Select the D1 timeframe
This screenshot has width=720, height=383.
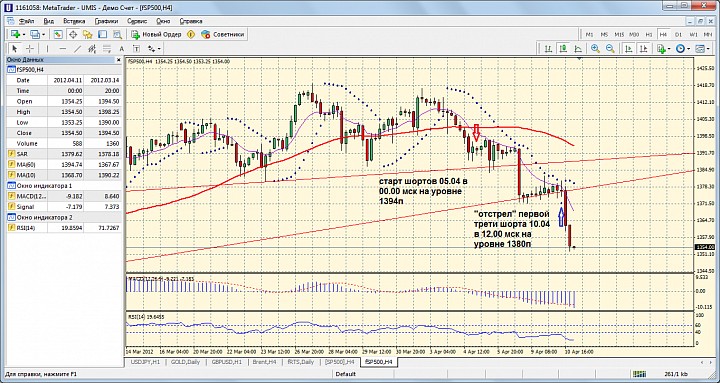pyautogui.click(x=678, y=34)
